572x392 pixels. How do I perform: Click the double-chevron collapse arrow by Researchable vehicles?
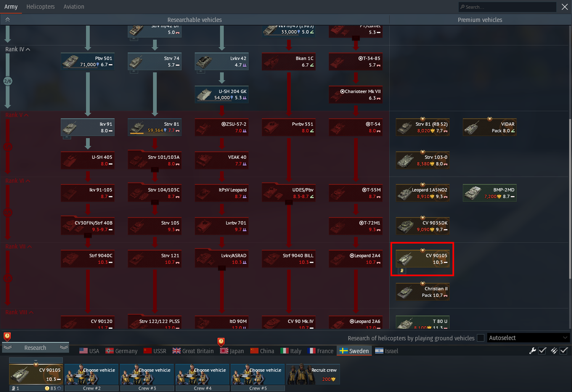click(7, 20)
